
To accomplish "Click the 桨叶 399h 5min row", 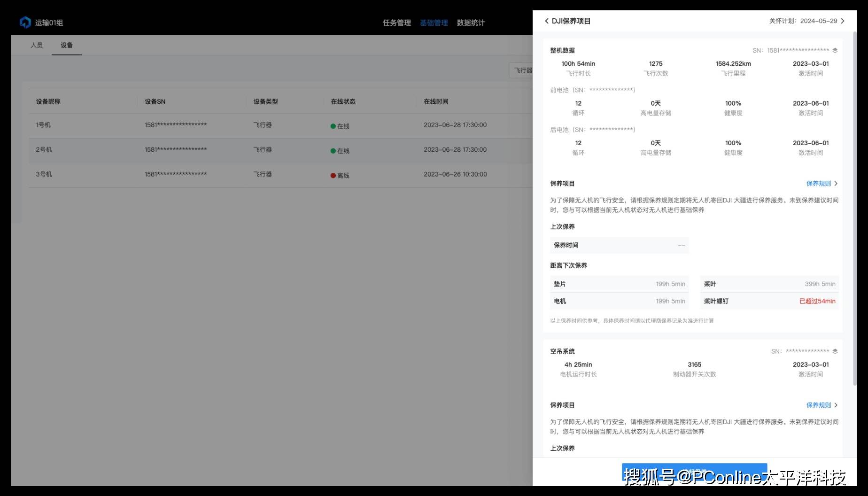I will click(x=769, y=284).
